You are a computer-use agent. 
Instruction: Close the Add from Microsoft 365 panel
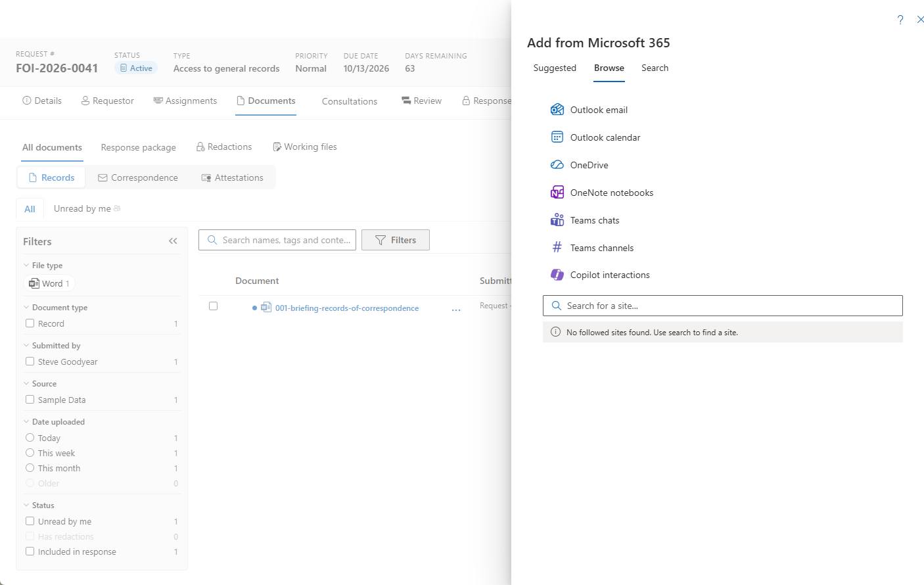coord(920,20)
